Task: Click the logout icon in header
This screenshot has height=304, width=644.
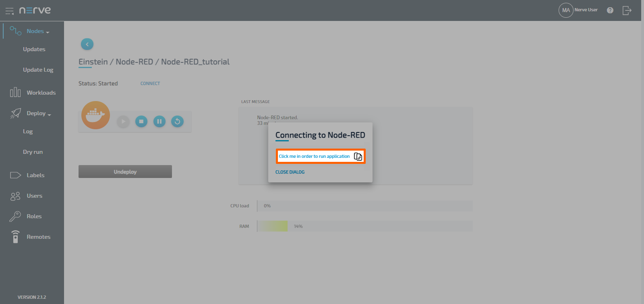Action: tap(627, 10)
